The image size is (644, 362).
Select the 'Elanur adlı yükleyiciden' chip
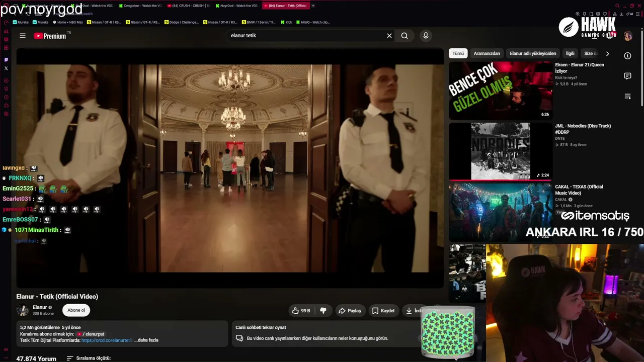tap(533, 53)
